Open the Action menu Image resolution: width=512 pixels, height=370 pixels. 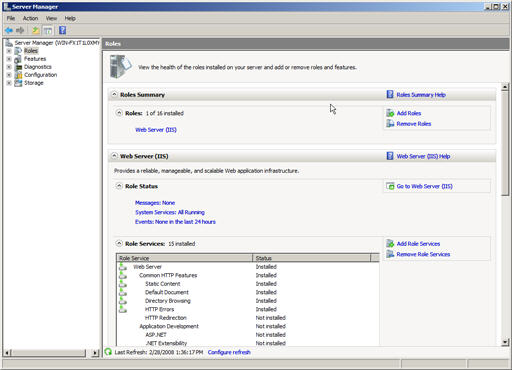click(30, 18)
